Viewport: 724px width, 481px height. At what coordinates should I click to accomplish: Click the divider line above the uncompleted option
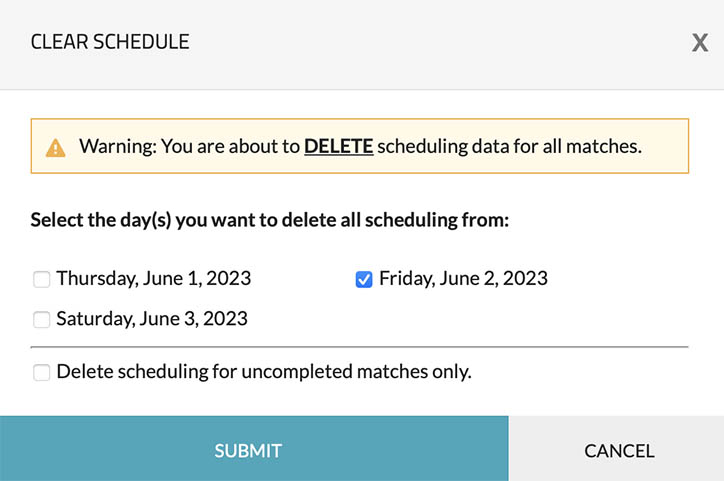360,347
